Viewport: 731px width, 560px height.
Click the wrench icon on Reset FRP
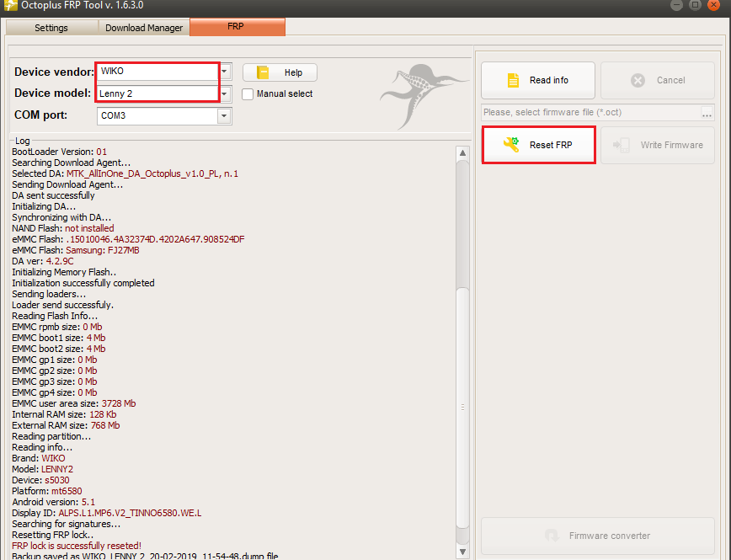(x=511, y=145)
